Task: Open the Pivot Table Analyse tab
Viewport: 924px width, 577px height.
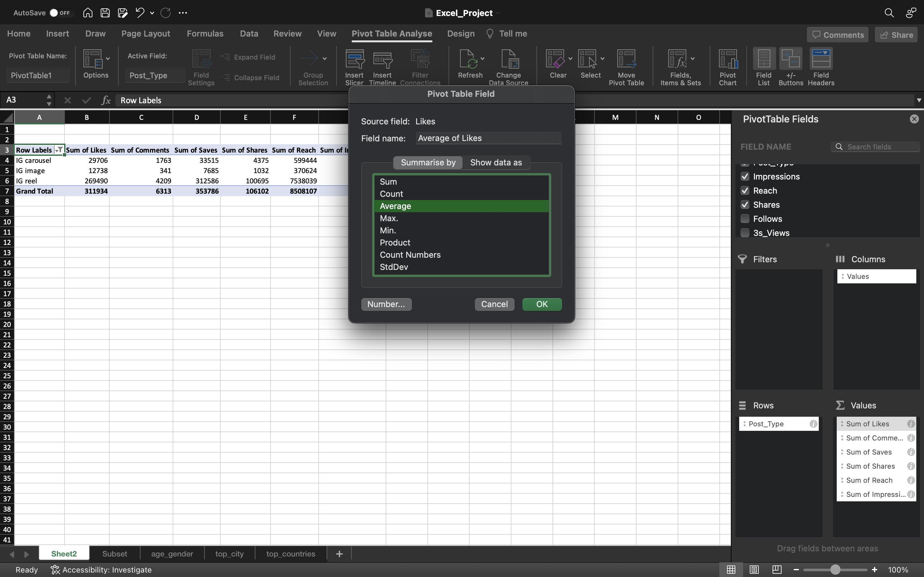Action: tap(391, 33)
